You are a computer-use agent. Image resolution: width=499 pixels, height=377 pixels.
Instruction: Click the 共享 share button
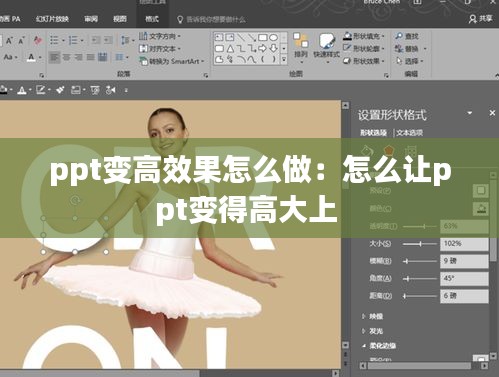[480, 19]
